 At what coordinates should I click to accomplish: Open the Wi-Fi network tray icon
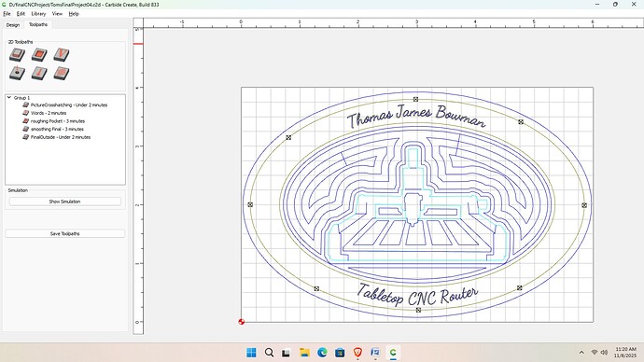[x=595, y=352]
